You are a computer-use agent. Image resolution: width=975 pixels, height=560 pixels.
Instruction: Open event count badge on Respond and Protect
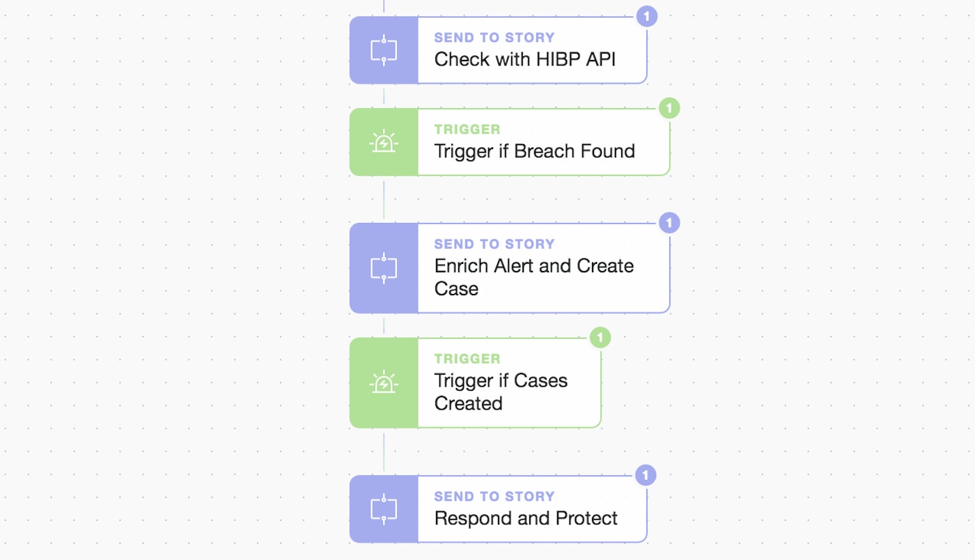(646, 476)
